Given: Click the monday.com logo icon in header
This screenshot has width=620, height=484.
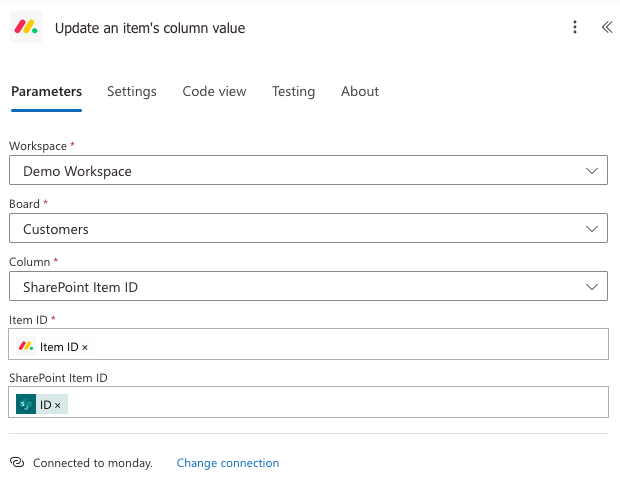Looking at the screenshot, I should click(26, 27).
